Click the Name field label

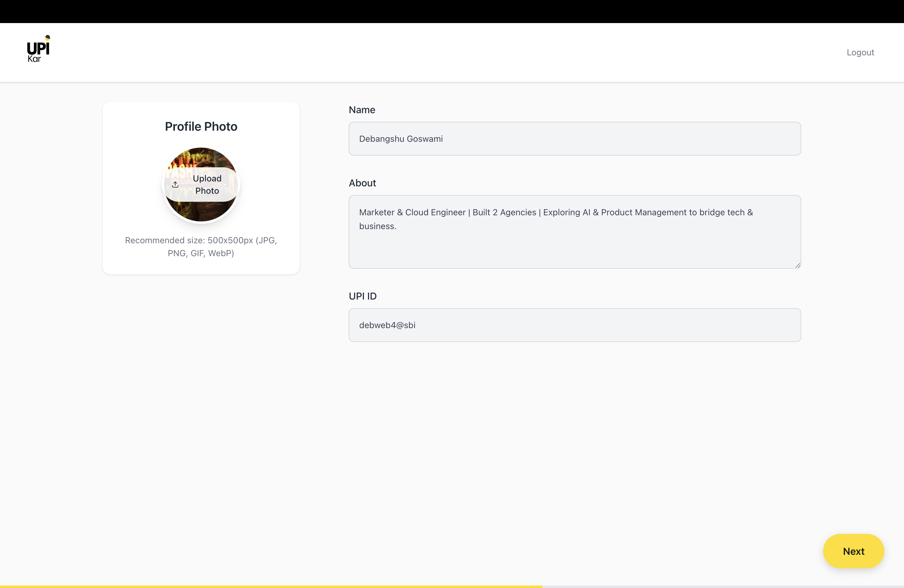362,110
